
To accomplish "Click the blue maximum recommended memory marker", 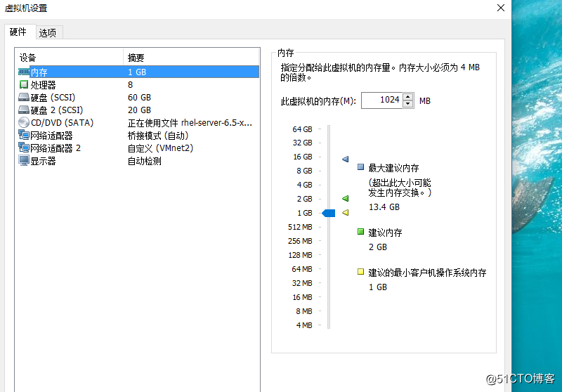I will [345, 159].
